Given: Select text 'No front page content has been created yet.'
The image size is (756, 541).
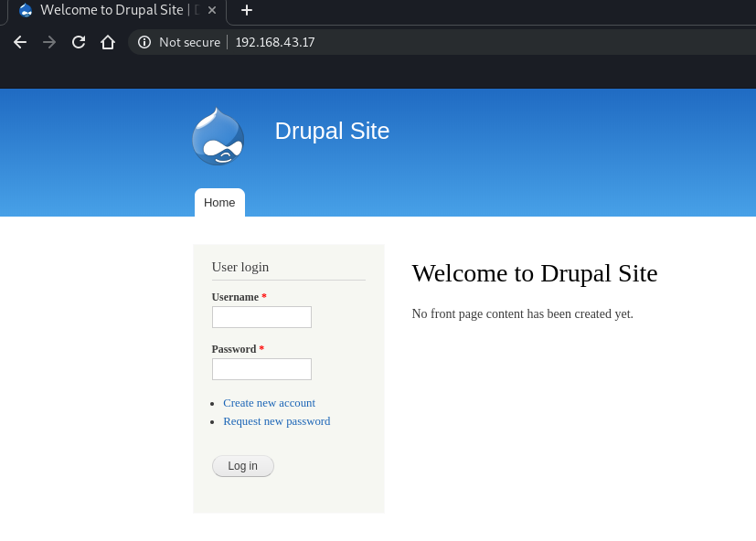Looking at the screenshot, I should pyautogui.click(x=522, y=313).
